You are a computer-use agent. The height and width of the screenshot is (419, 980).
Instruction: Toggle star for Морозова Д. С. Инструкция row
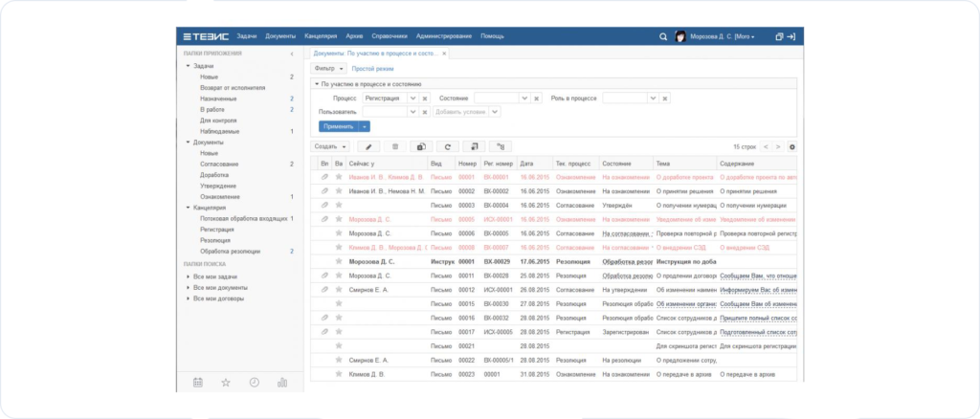(x=339, y=261)
